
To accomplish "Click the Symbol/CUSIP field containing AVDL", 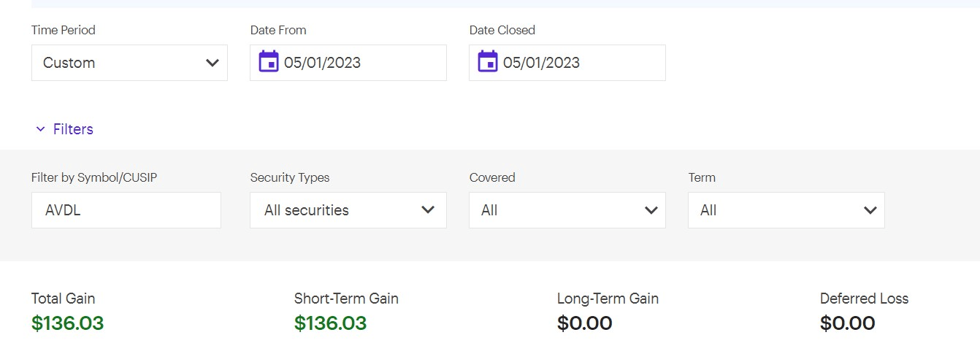I will (x=126, y=210).
